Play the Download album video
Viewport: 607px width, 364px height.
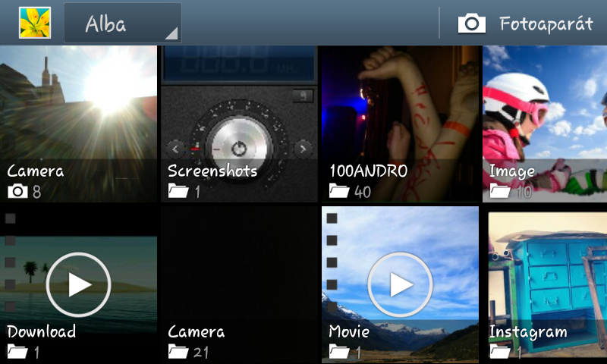pyautogui.click(x=78, y=284)
